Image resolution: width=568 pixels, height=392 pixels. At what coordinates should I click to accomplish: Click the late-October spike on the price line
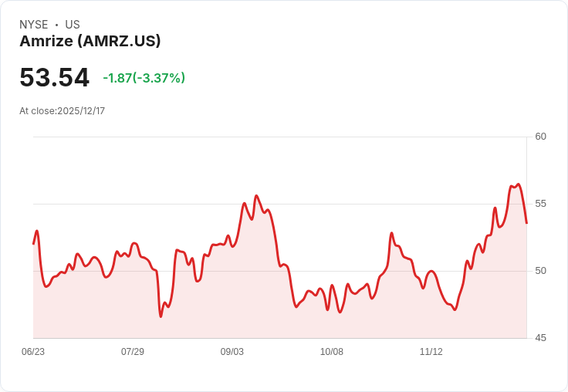[391, 233]
